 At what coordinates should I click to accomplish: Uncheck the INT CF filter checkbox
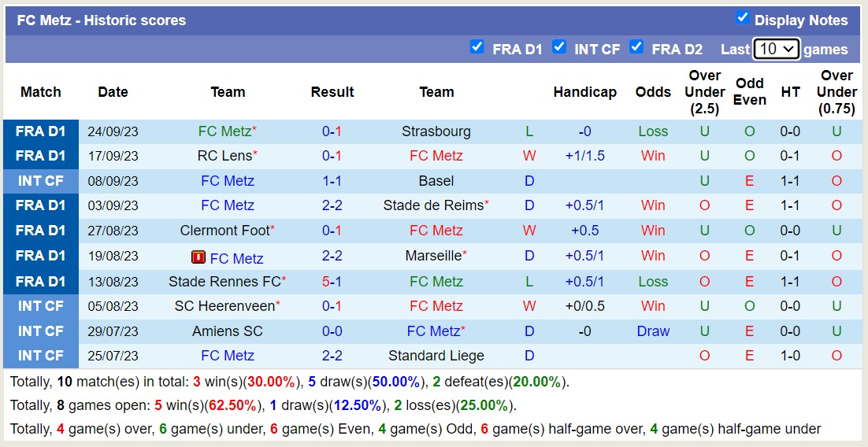(x=559, y=46)
